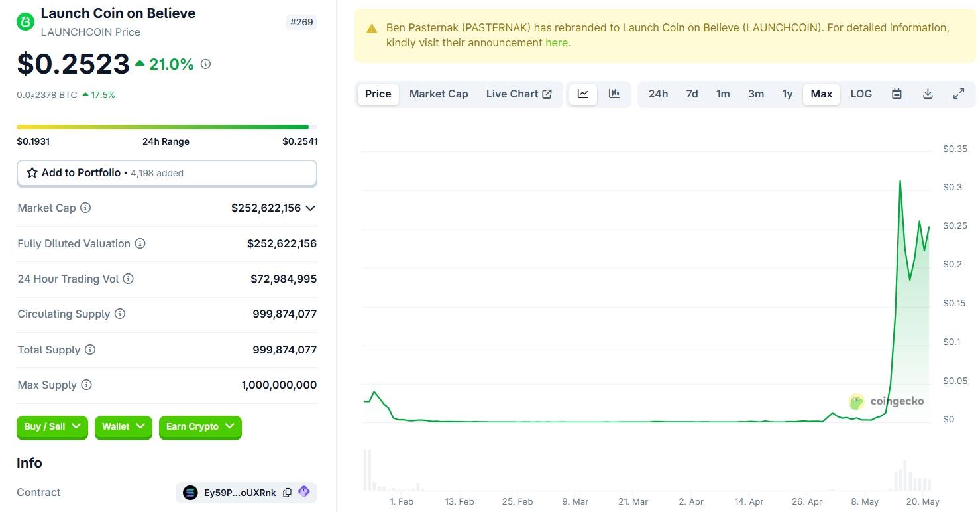Viewport: 980px width, 512px height.
Task: Click the 1. Feb x-axis label
Action: click(x=402, y=501)
